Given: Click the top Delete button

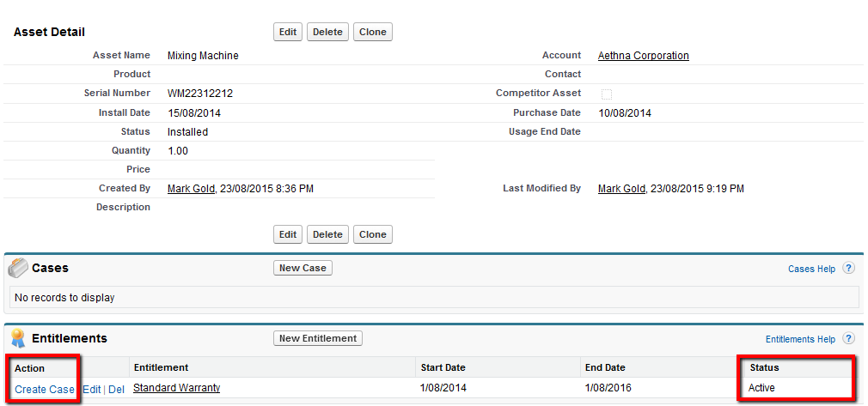Looking at the screenshot, I should tap(327, 32).
